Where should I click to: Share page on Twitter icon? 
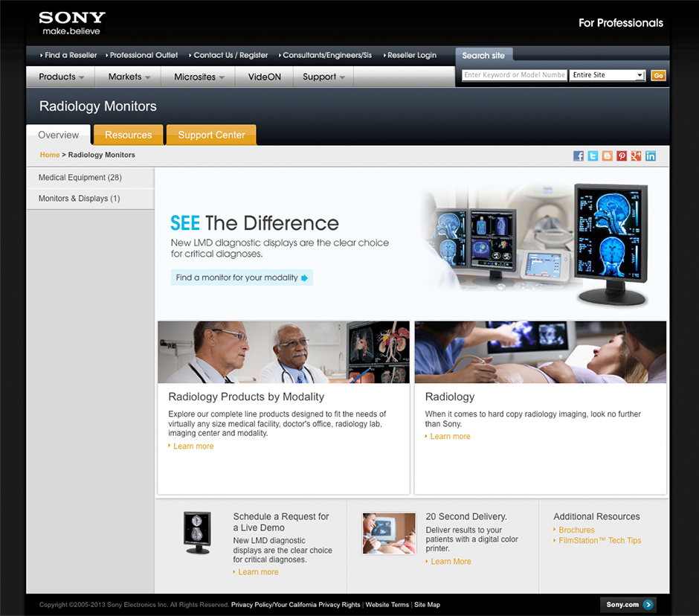click(x=593, y=155)
